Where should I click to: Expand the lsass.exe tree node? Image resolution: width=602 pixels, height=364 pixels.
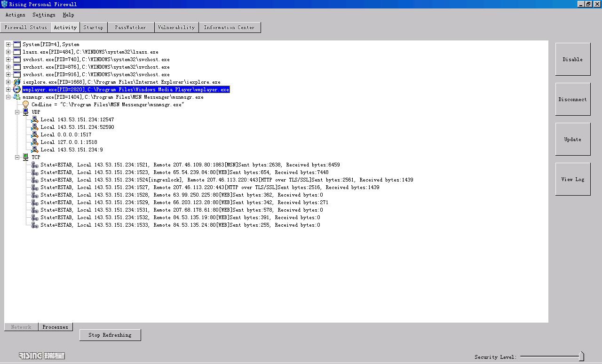click(8, 52)
